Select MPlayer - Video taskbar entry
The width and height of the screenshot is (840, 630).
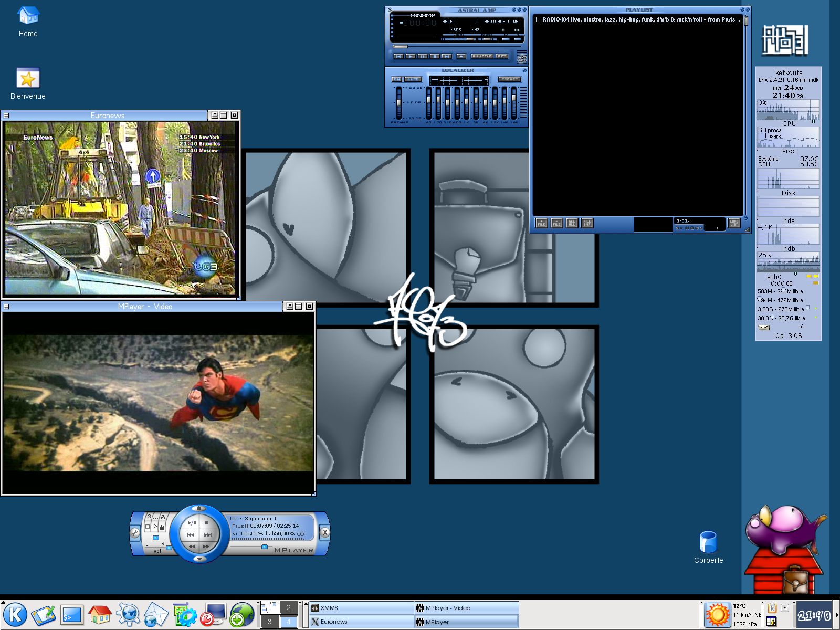coord(467,608)
